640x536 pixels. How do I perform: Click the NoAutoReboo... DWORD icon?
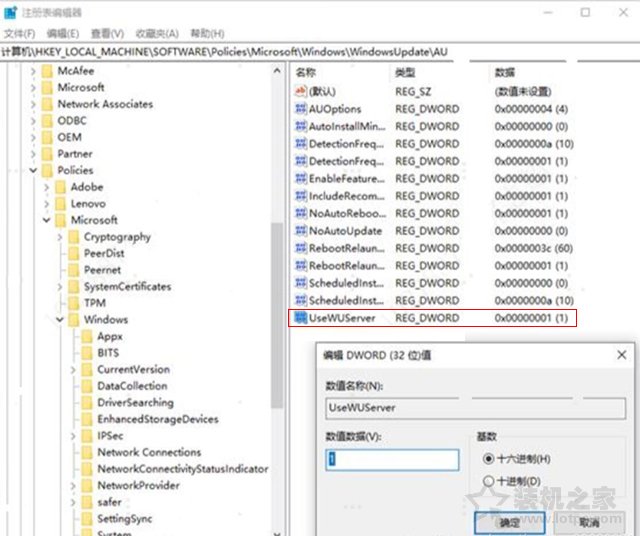click(300, 213)
